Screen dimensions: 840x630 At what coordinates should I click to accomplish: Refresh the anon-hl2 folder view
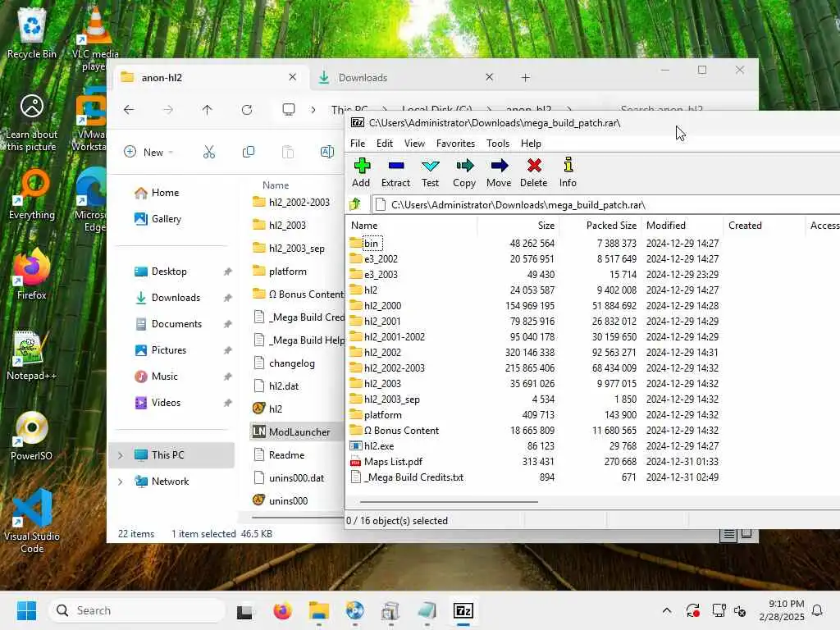[246, 110]
